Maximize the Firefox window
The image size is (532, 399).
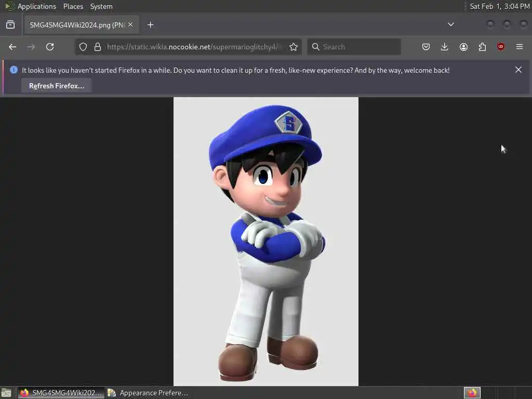pos(507,24)
